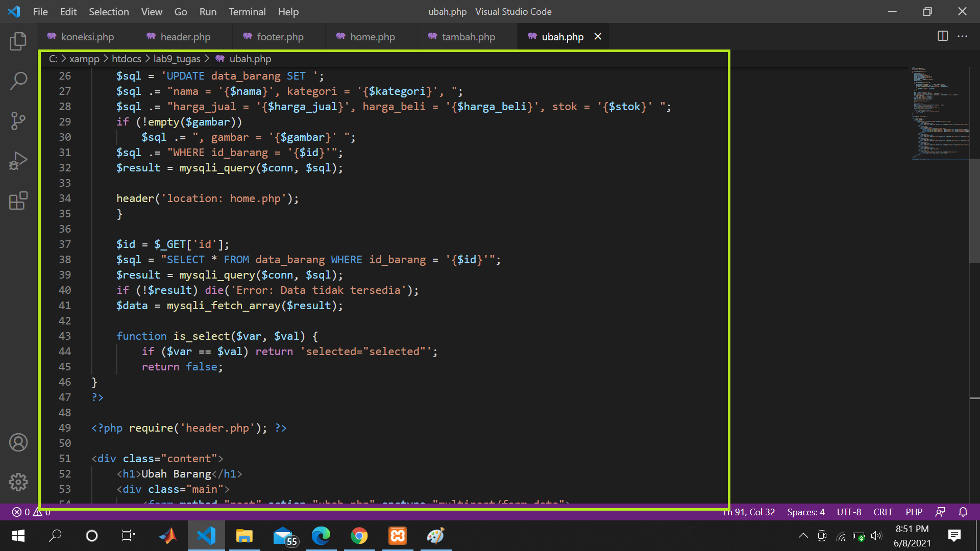Change encoding via UTF-8
The image size is (980, 551).
coord(849,512)
